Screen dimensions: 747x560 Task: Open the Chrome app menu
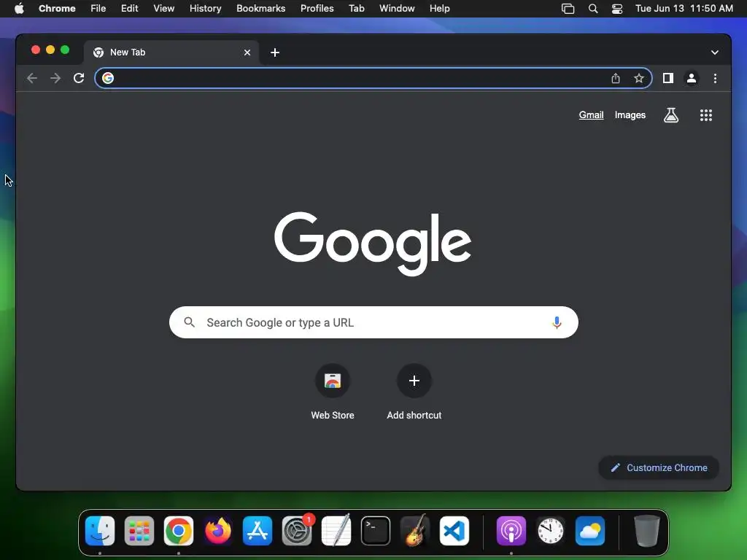click(x=57, y=9)
